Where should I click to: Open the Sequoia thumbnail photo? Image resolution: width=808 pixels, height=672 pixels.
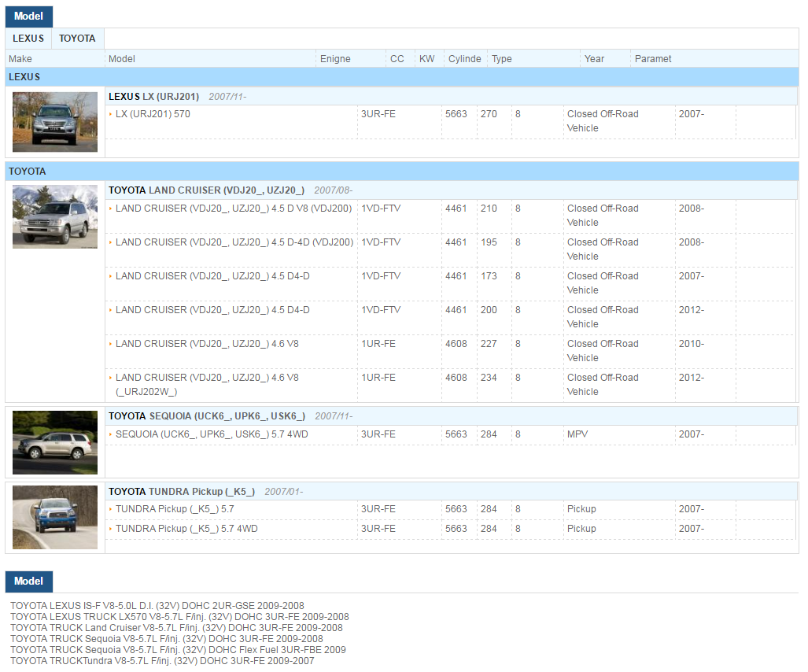[x=54, y=442]
